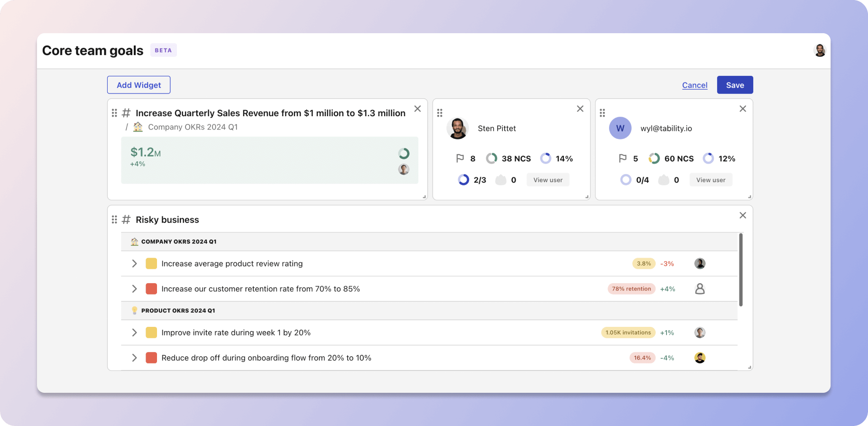This screenshot has width=868, height=426.
Task: Open Improve invite rate during week 1
Action: tap(236, 333)
